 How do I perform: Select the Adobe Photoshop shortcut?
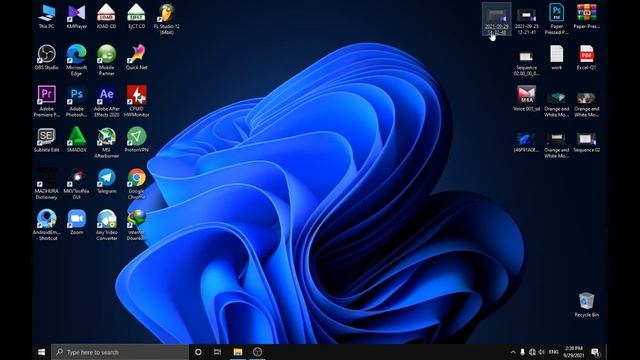point(77,101)
